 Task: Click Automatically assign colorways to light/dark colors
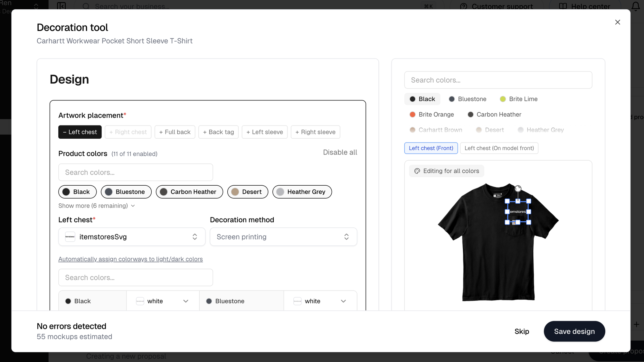pyautogui.click(x=130, y=259)
